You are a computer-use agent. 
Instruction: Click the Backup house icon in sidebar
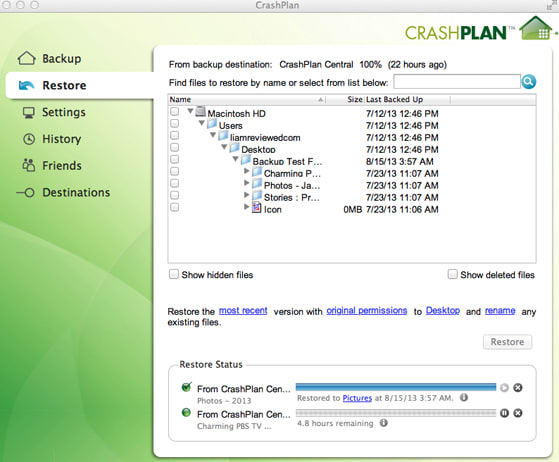pos(27,58)
